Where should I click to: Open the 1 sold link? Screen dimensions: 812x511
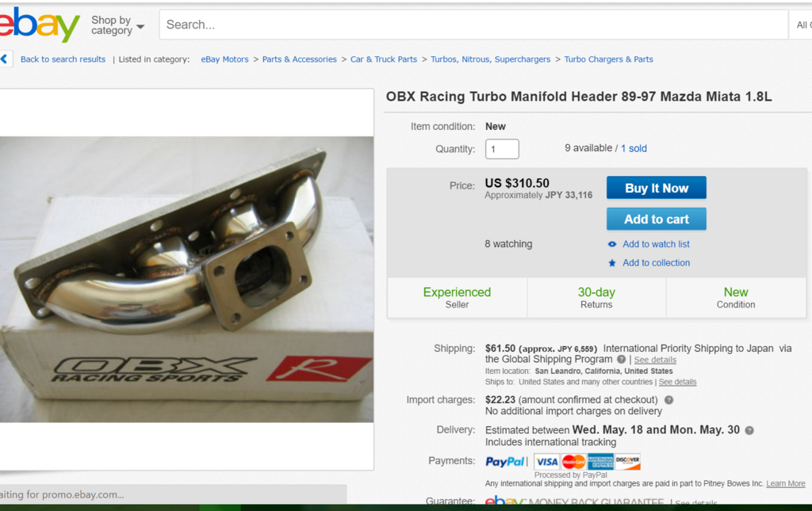click(634, 148)
